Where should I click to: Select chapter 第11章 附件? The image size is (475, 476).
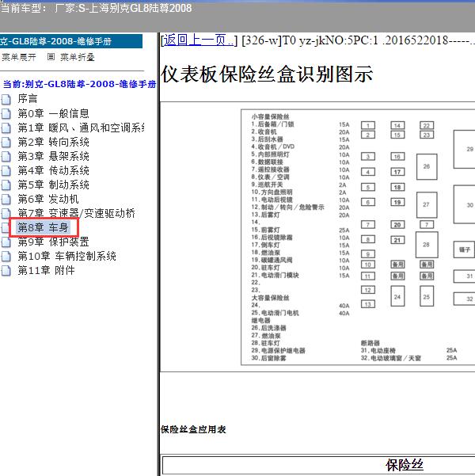(46, 270)
